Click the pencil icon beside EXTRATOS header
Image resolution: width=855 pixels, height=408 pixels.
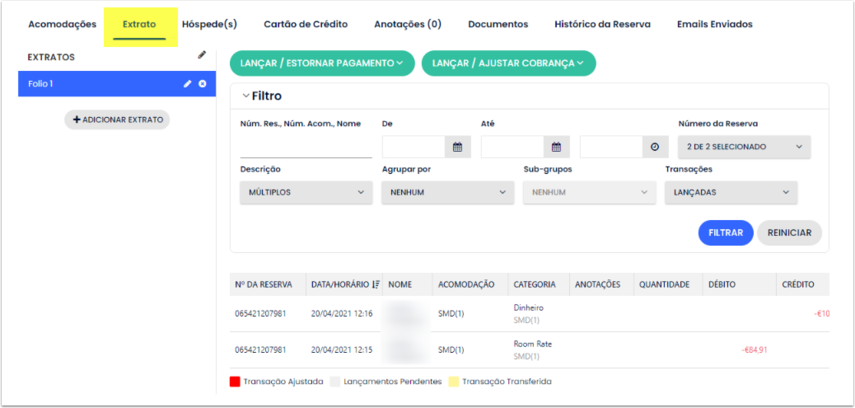pyautogui.click(x=202, y=55)
